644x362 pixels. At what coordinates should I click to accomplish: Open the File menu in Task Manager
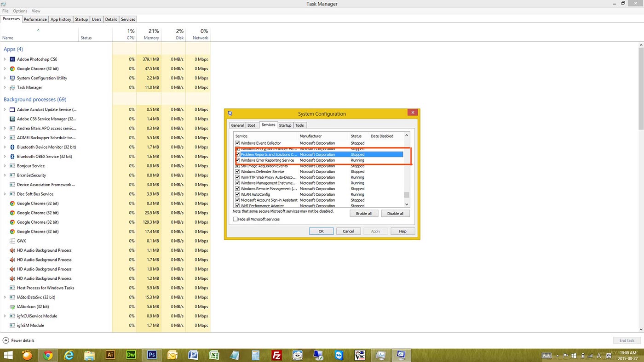[6, 11]
